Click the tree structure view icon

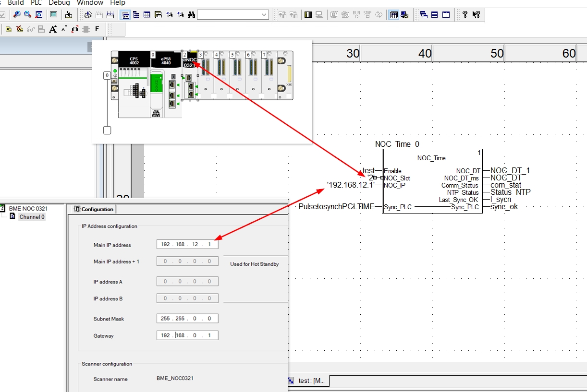136,14
